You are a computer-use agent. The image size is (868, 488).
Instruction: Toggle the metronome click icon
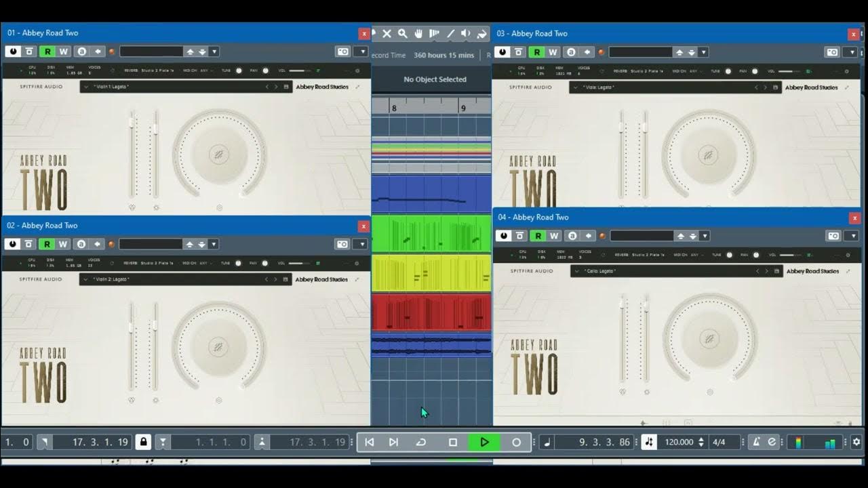tap(757, 442)
